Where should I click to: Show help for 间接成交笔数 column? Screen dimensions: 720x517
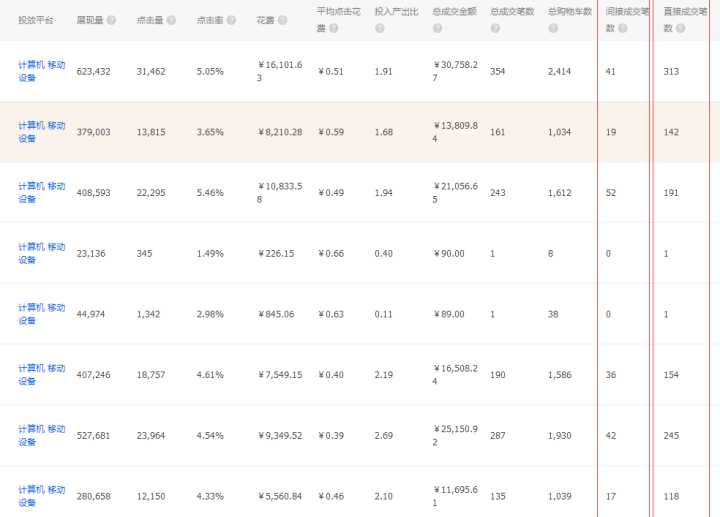tap(623, 28)
